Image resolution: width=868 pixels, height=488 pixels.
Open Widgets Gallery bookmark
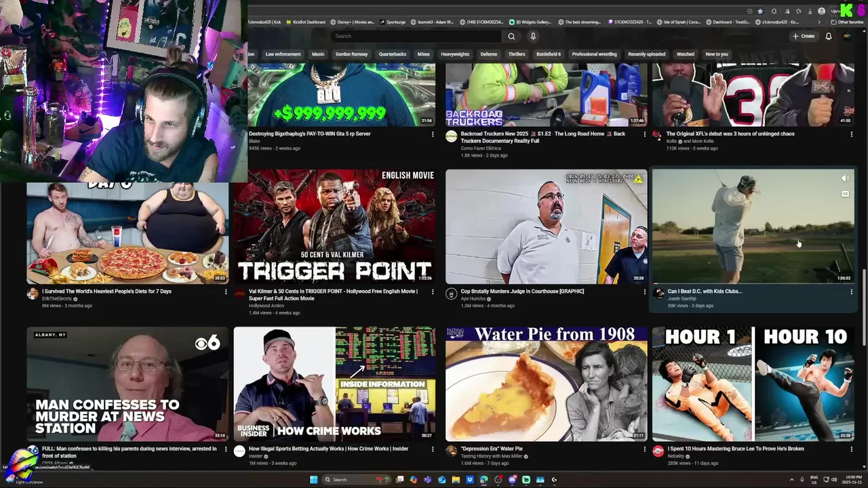[x=532, y=22]
